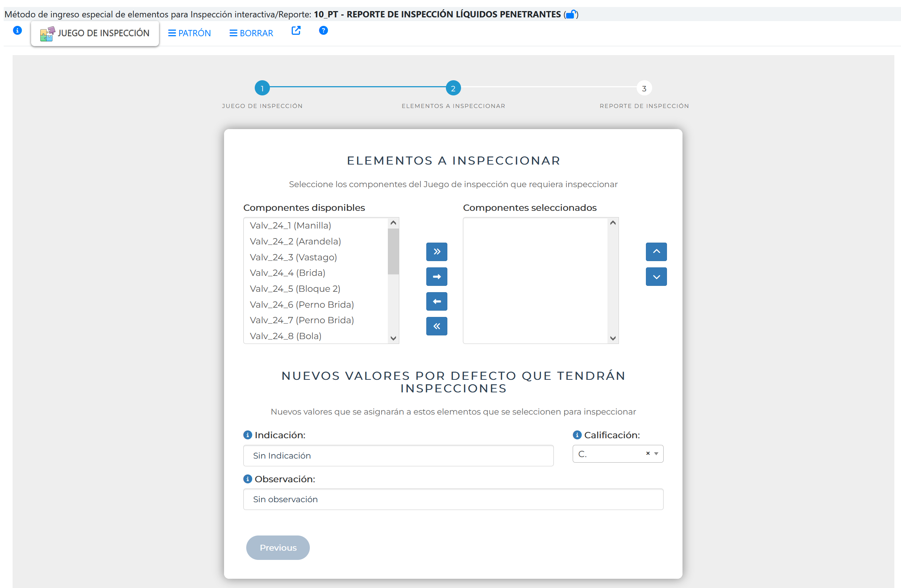Open the PATRÓN menu
This screenshot has width=901, height=588.
[189, 33]
